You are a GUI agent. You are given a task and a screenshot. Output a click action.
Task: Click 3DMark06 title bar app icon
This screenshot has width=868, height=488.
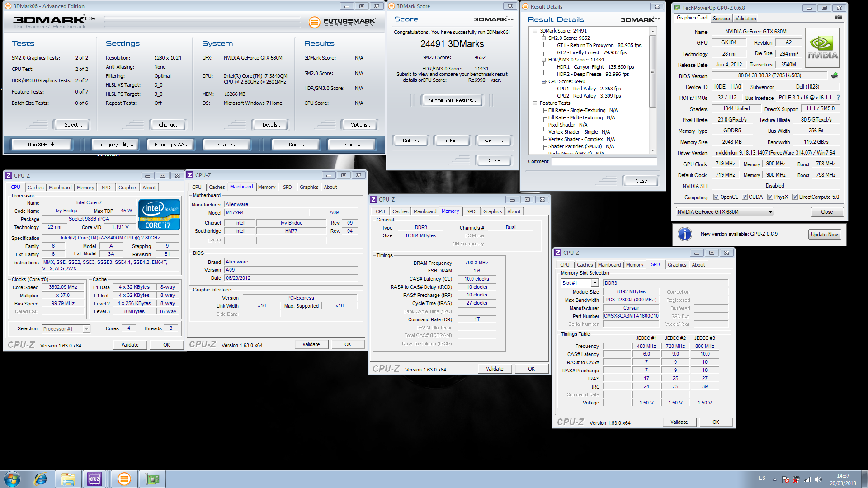pos(8,6)
